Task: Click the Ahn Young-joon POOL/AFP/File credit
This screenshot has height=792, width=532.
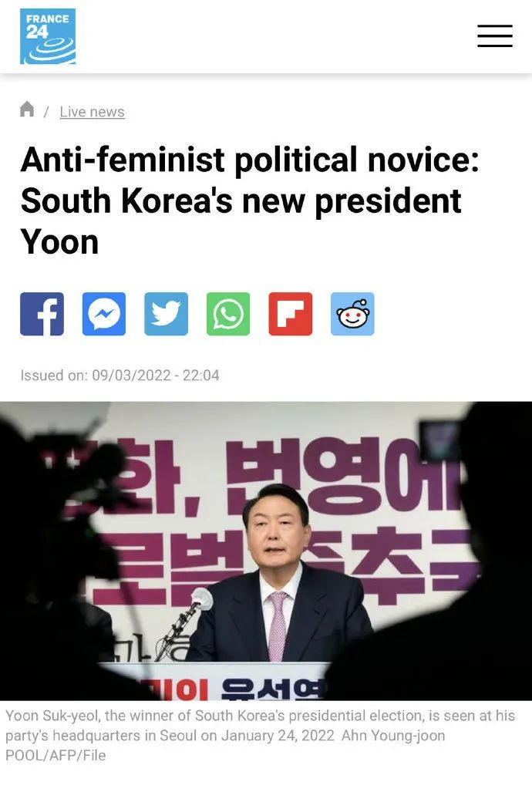Action: [x=225, y=745]
